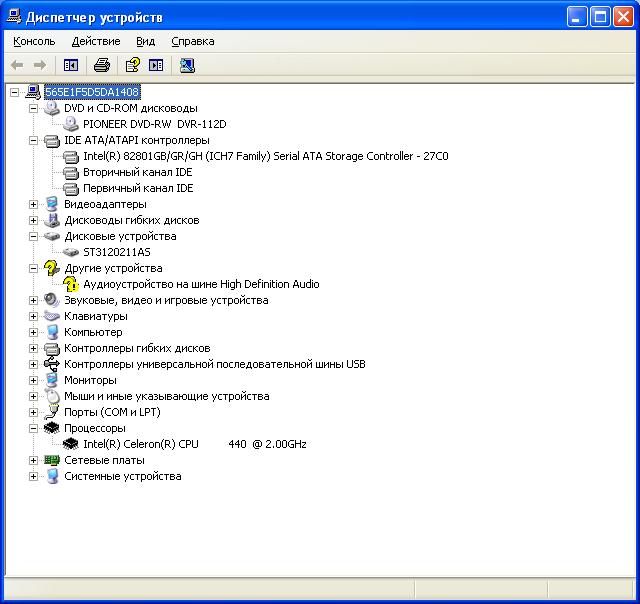Expand the Видеоадаптеры branch
Screen dimensions: 640x604
[x=33, y=204]
